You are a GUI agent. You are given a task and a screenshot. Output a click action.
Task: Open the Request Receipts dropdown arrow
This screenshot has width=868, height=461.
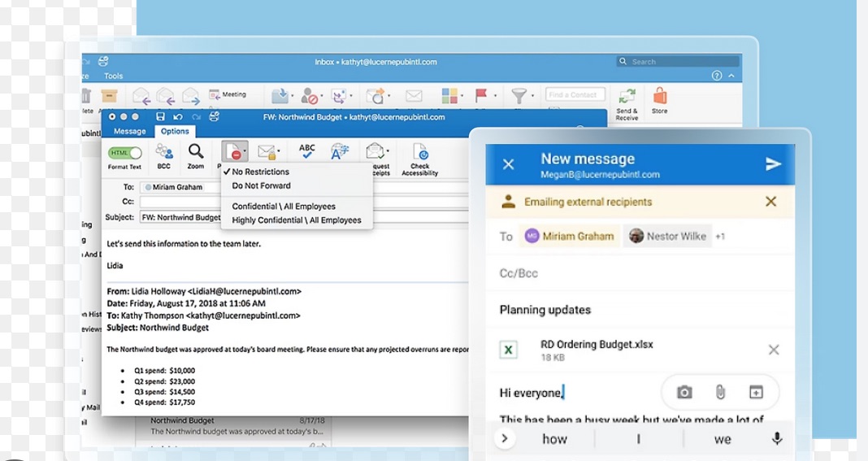[x=388, y=150]
